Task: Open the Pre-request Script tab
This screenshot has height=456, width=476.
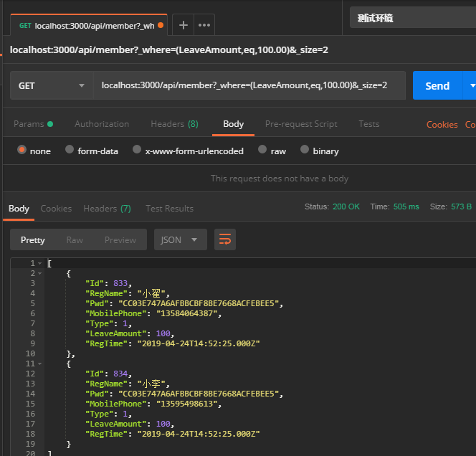Action: pos(301,124)
